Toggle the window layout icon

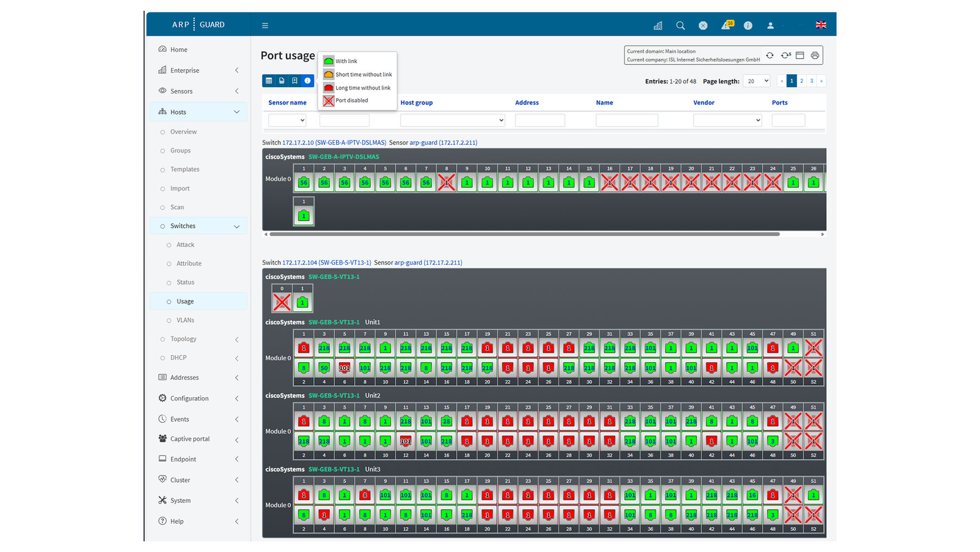click(x=800, y=56)
